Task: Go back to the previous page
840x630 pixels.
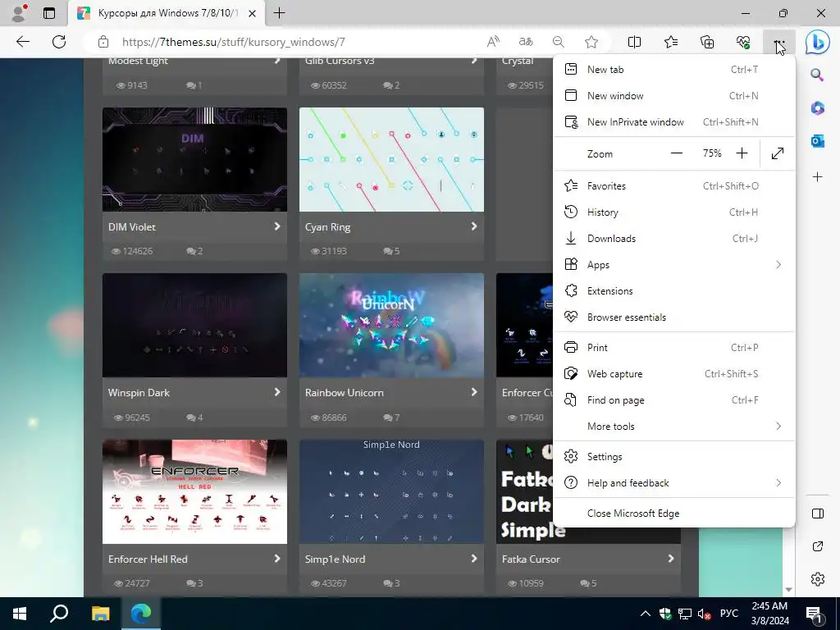Action: pos(22,42)
